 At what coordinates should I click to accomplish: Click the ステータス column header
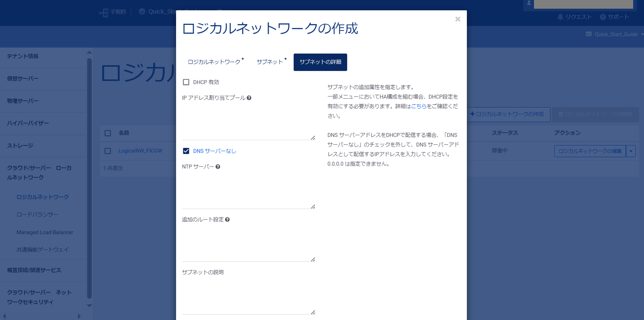coord(505,133)
